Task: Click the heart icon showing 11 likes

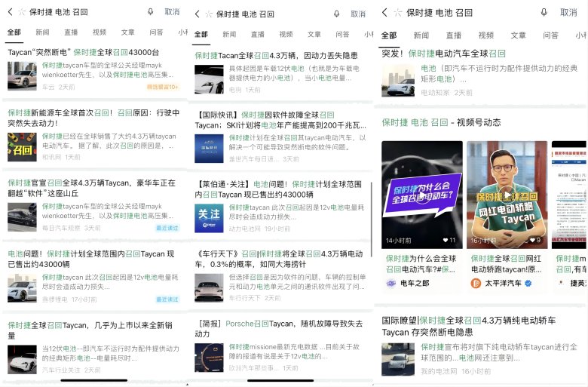Action: click(443, 240)
